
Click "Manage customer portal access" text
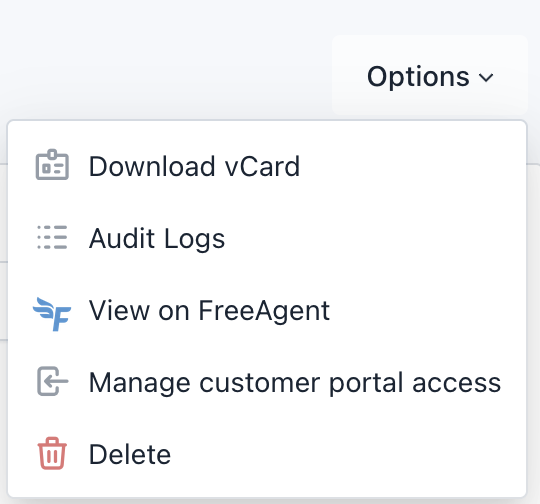295,383
